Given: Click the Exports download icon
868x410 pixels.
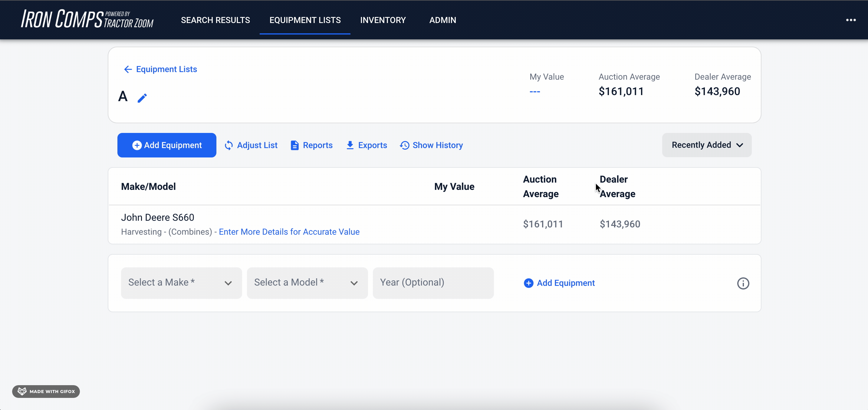Looking at the screenshot, I should [x=350, y=145].
